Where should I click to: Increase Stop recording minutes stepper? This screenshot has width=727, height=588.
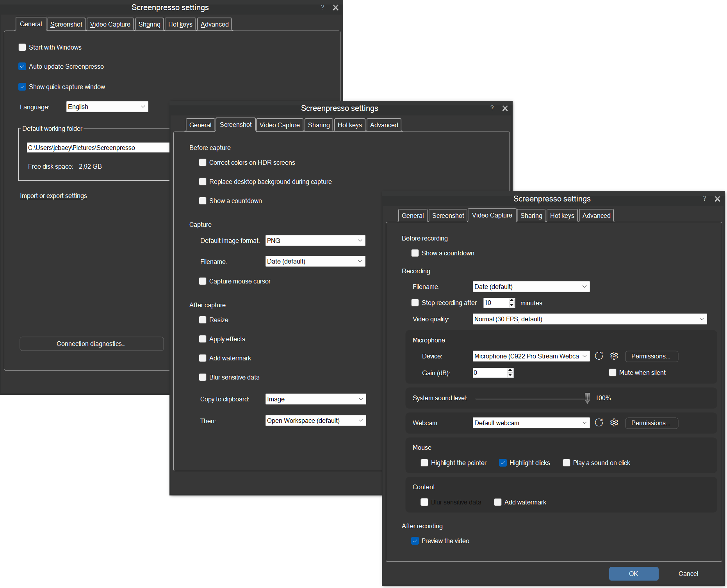pos(512,300)
